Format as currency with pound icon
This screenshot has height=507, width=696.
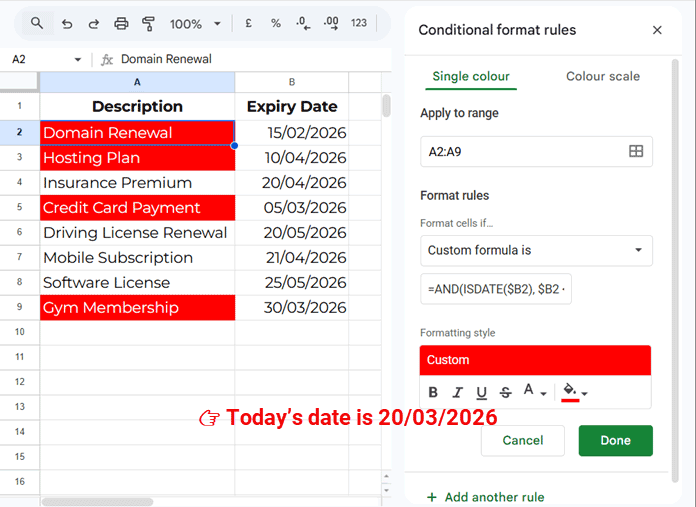(x=249, y=23)
